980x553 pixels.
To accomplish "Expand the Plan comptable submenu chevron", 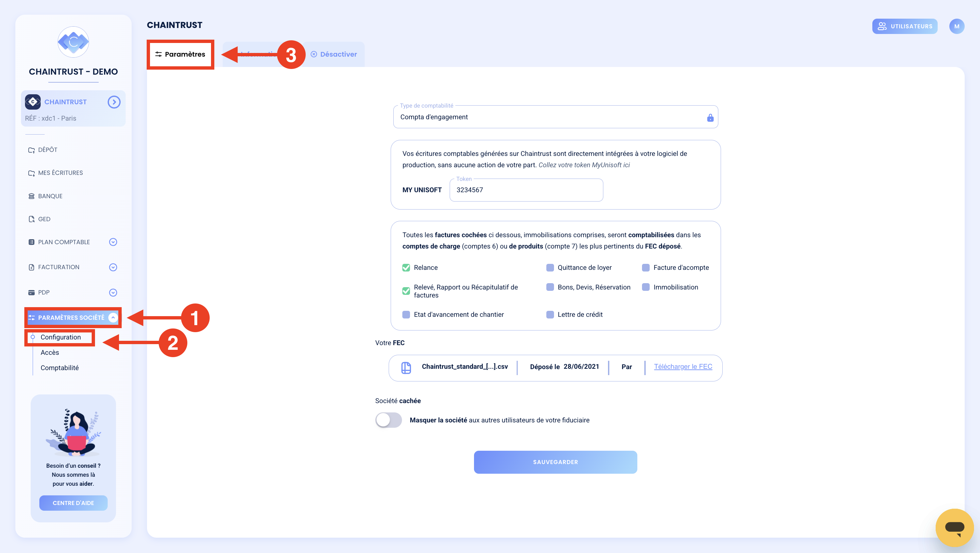I will tap(113, 242).
